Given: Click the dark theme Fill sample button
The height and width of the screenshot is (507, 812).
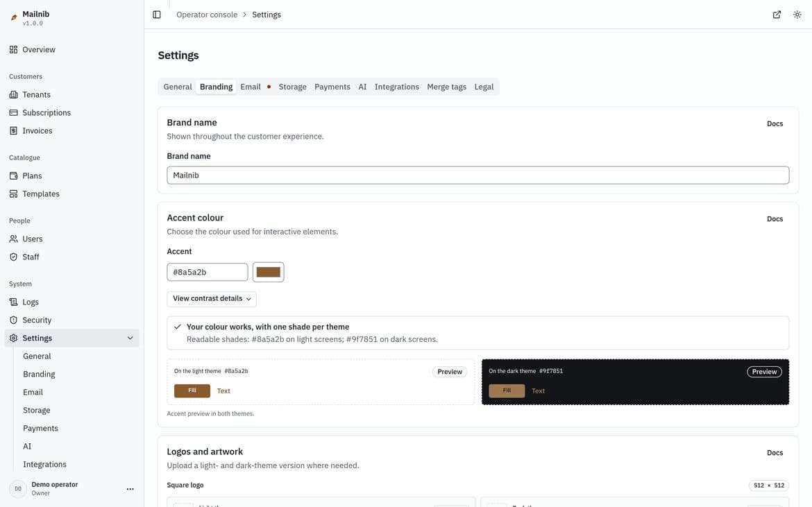Looking at the screenshot, I should pyautogui.click(x=507, y=390).
